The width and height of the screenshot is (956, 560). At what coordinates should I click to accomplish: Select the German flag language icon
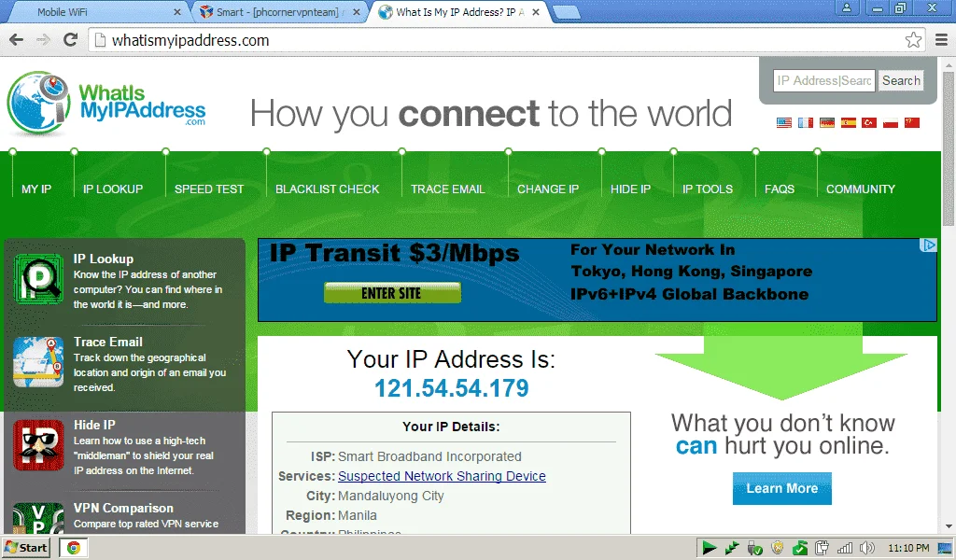point(827,122)
